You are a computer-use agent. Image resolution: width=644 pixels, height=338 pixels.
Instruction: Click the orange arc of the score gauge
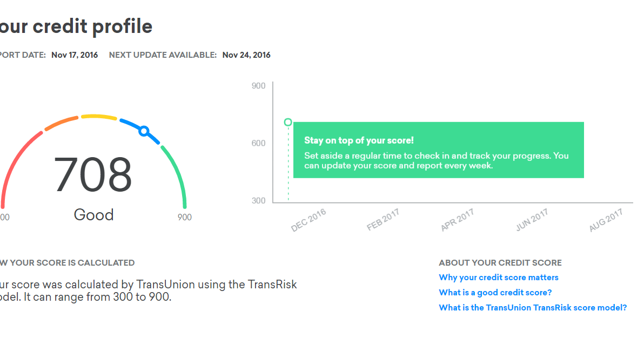(62, 123)
